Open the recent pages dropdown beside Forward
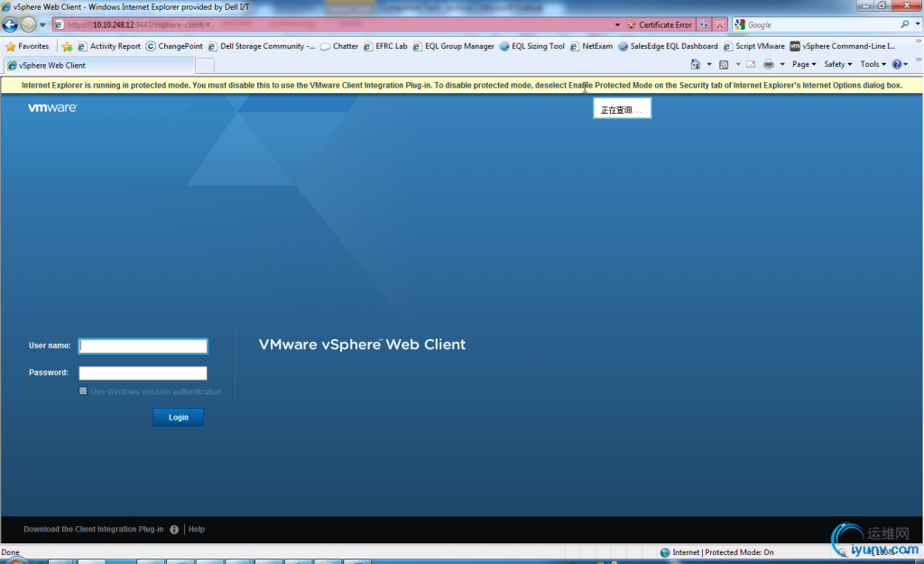Screen dimensions: 924x564 [x=42, y=24]
